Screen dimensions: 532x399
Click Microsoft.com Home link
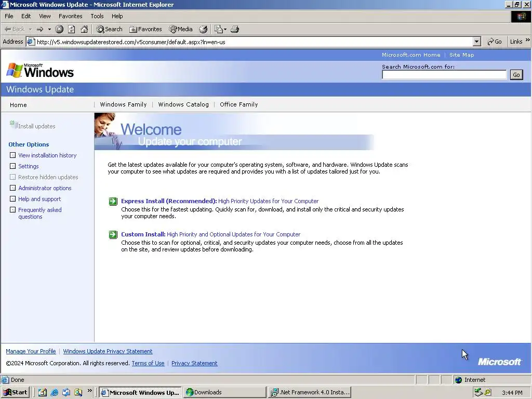pos(411,55)
